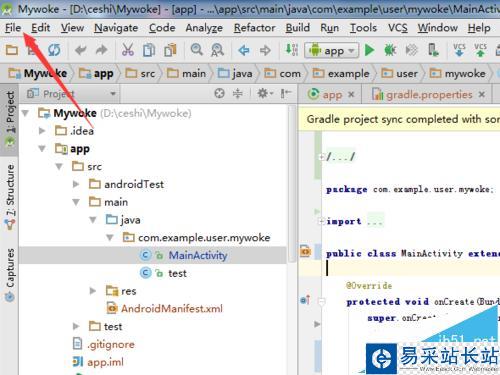Expand the androidTest folder node
This screenshot has height=375, width=500.
pyautogui.click(x=76, y=184)
